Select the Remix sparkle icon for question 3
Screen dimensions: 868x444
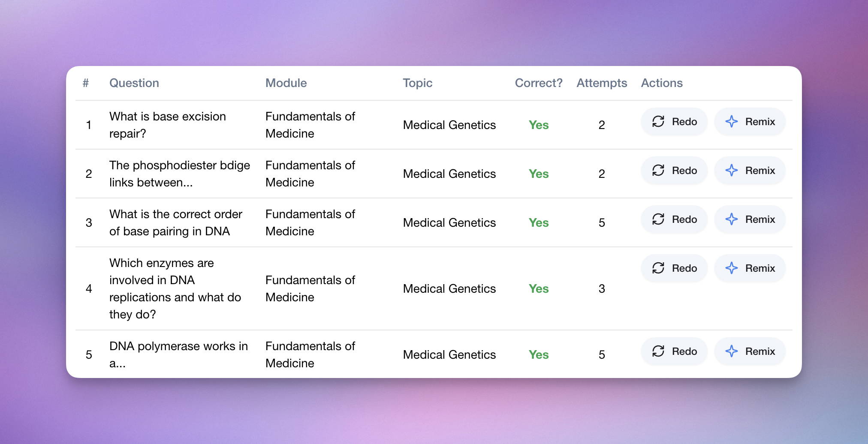tap(732, 219)
